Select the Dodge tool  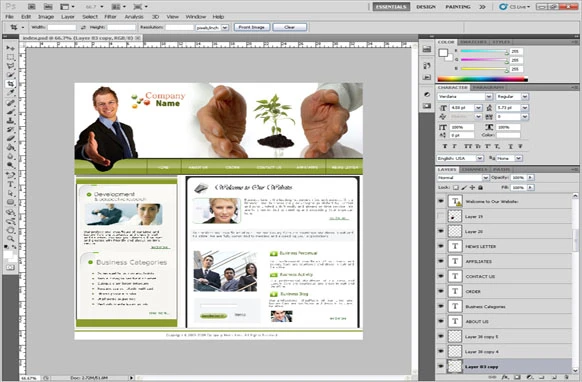pos(10,165)
